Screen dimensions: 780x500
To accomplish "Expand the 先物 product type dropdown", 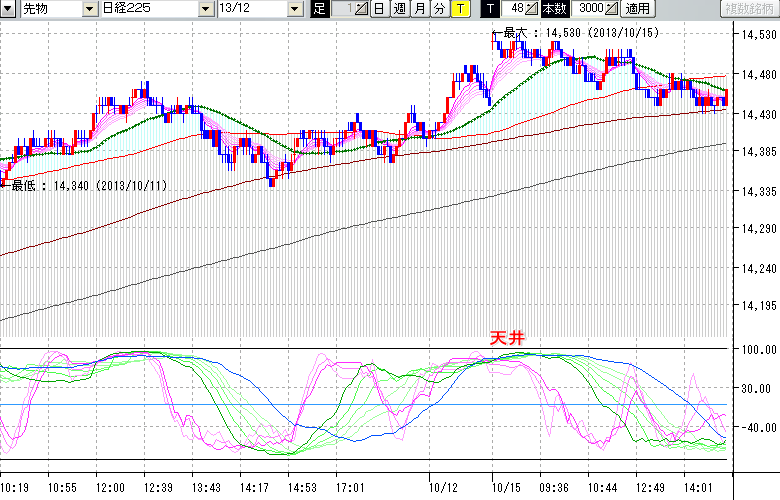I will (x=90, y=9).
